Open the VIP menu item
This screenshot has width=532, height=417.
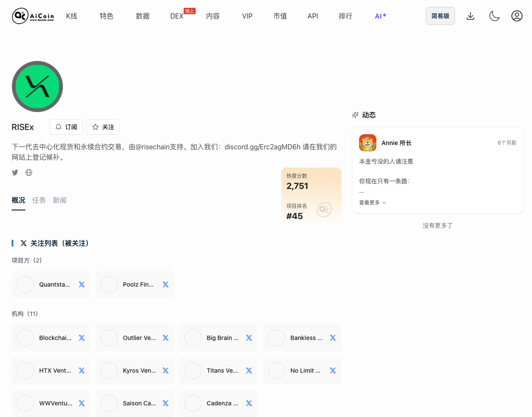(247, 16)
